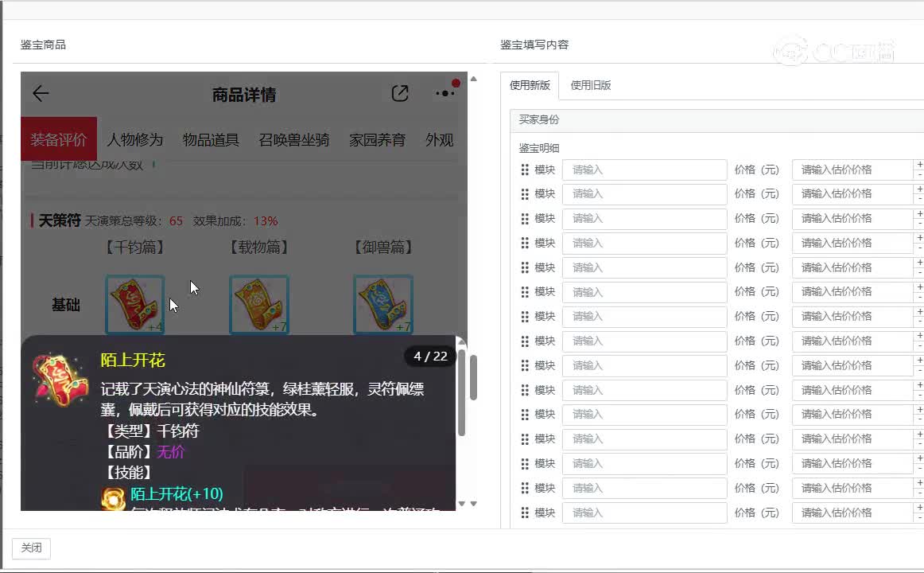Click the 【类型】千钧符 line

150,431
